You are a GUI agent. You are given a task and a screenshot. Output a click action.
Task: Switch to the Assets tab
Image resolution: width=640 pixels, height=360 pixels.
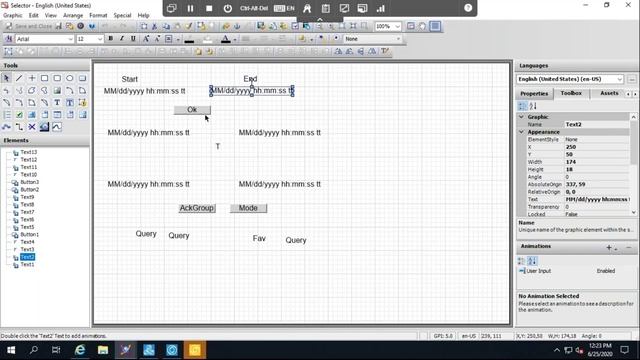point(609,93)
